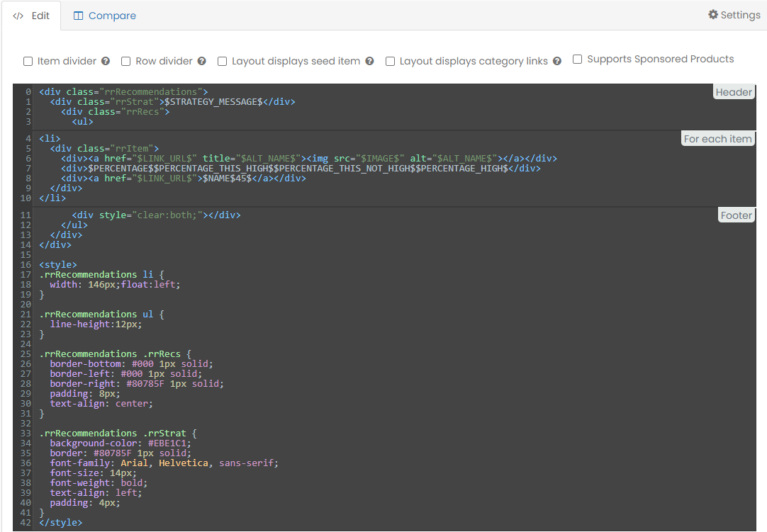Click the border-right: #80785F line
This screenshot has width=767, height=532.
[x=137, y=383]
